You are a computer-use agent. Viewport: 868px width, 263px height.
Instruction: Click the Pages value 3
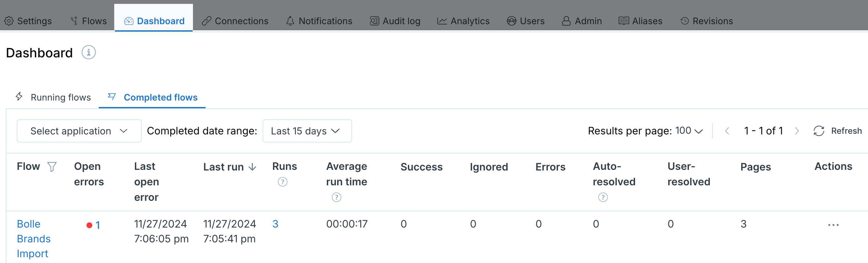(743, 224)
